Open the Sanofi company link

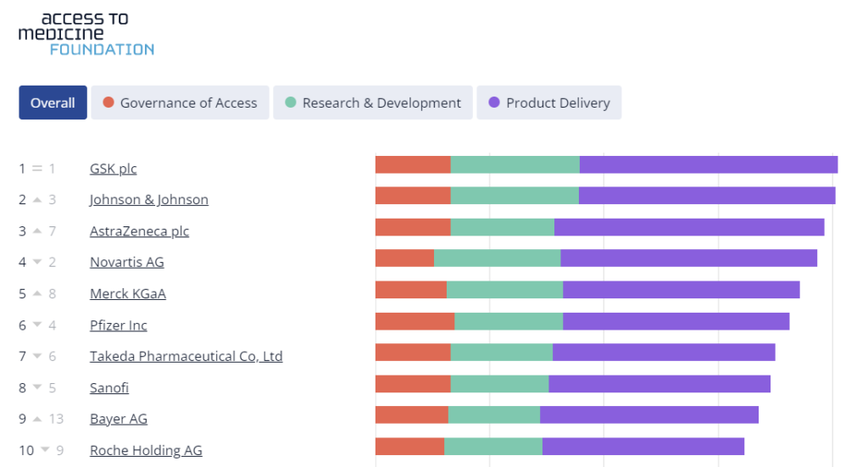point(109,387)
